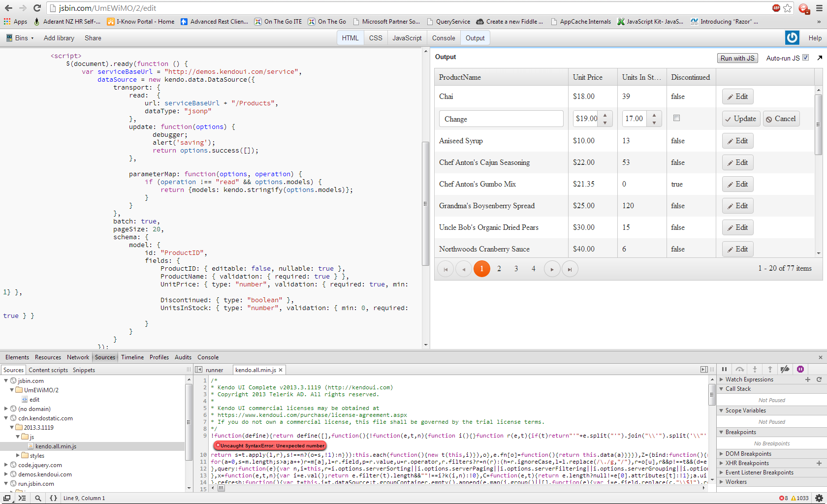
Task: Open the Content scripts tab
Action: [48, 370]
